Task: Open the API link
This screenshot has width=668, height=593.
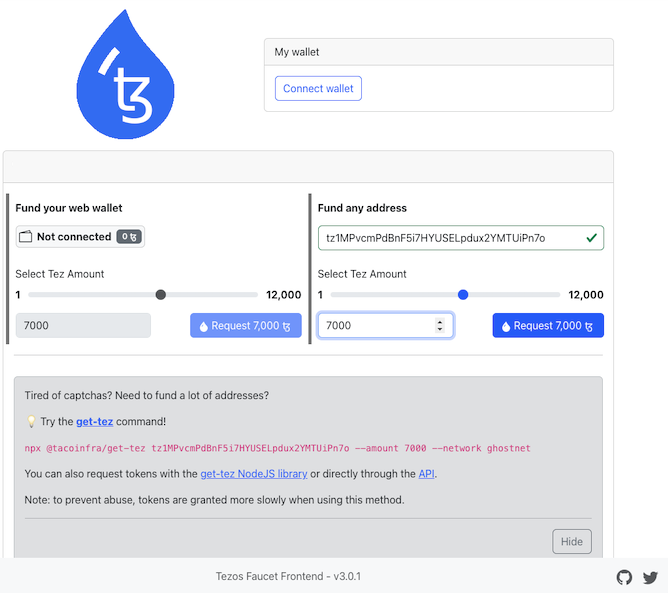Action: point(426,474)
